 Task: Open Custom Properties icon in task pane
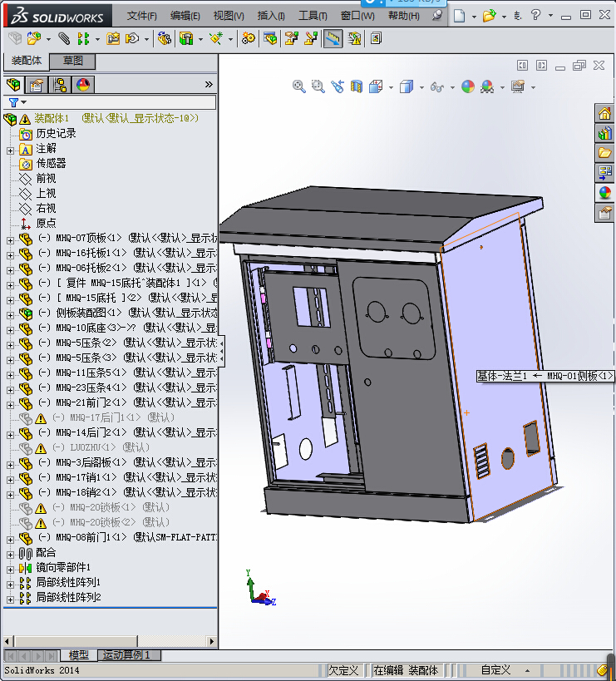(x=604, y=213)
